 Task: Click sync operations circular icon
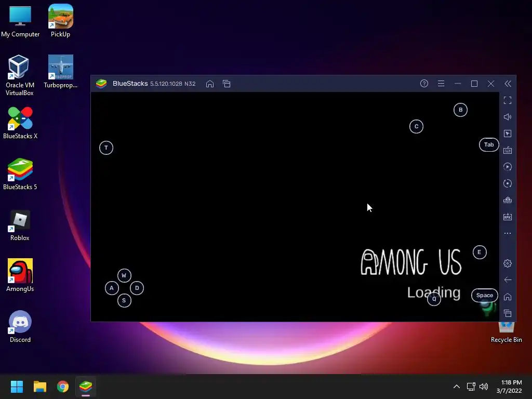coord(507,183)
